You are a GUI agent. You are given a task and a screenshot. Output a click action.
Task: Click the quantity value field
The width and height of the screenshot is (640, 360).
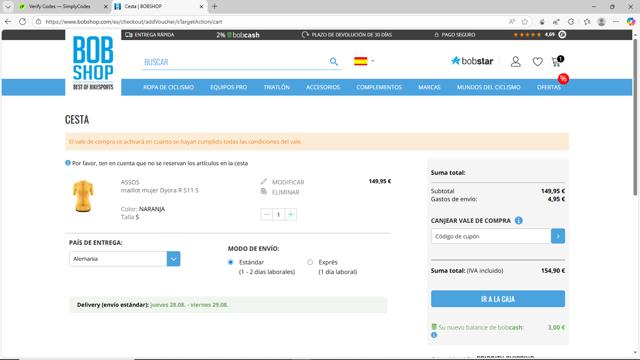(x=278, y=214)
